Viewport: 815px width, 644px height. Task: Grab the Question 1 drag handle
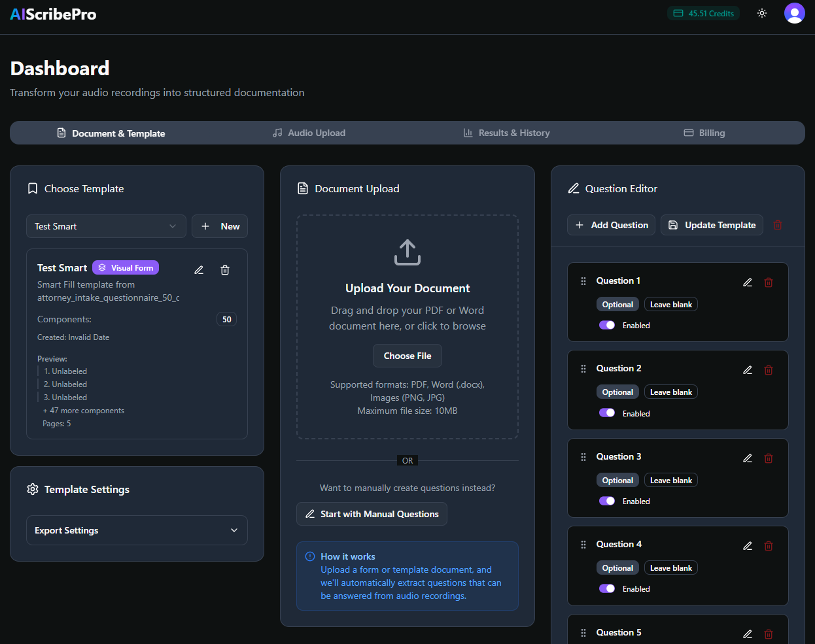pyautogui.click(x=583, y=281)
